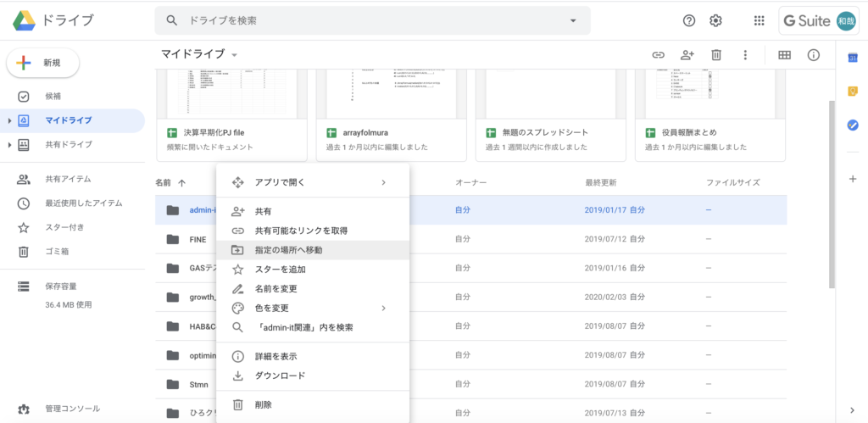Image resolution: width=868 pixels, height=423 pixels.
Task: Open Google Keep side panel icon
Action: 853,92
